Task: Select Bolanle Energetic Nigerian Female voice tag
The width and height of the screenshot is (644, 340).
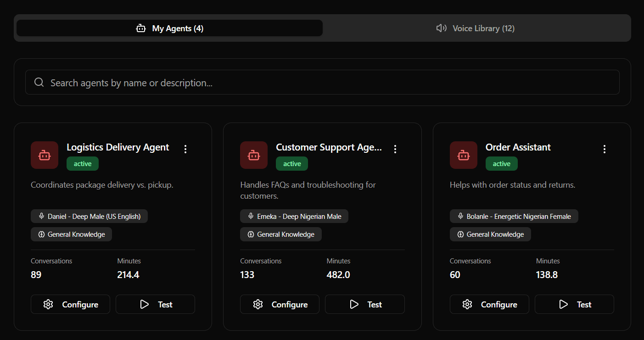Action: click(x=514, y=216)
